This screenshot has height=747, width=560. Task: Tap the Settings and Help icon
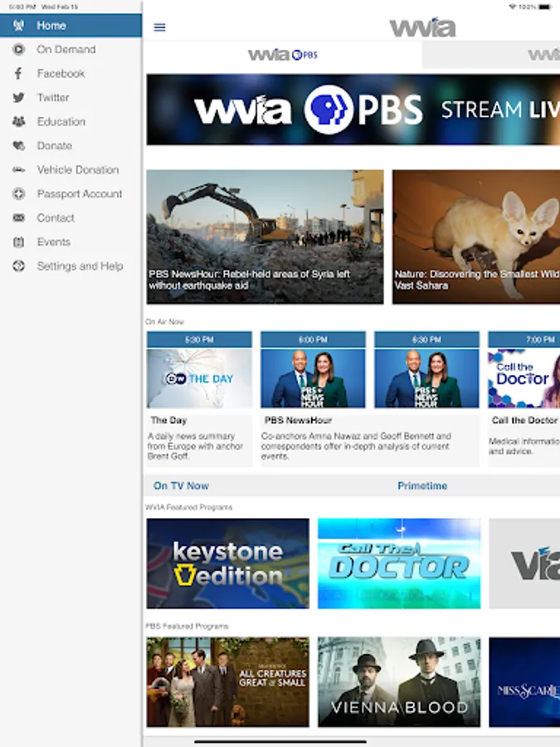point(18,266)
